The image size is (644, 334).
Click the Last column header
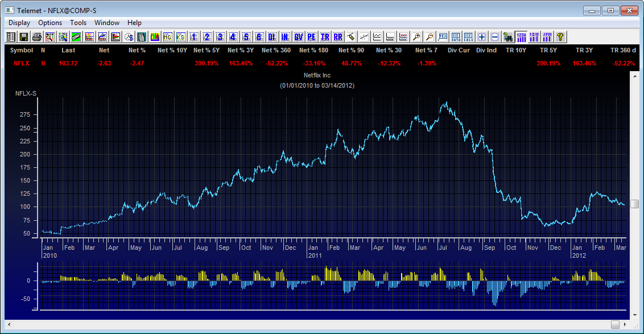[68, 50]
